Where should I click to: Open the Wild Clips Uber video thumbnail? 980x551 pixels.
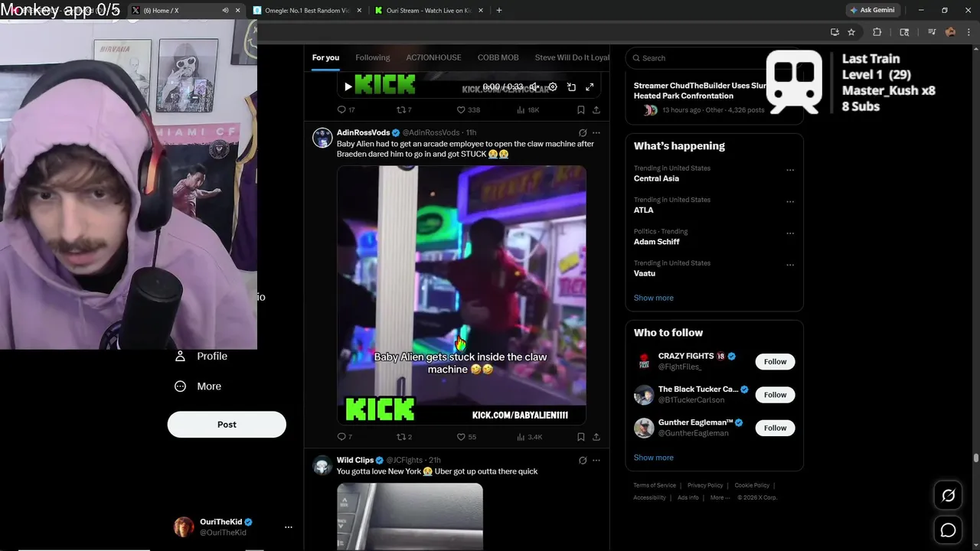(410, 517)
